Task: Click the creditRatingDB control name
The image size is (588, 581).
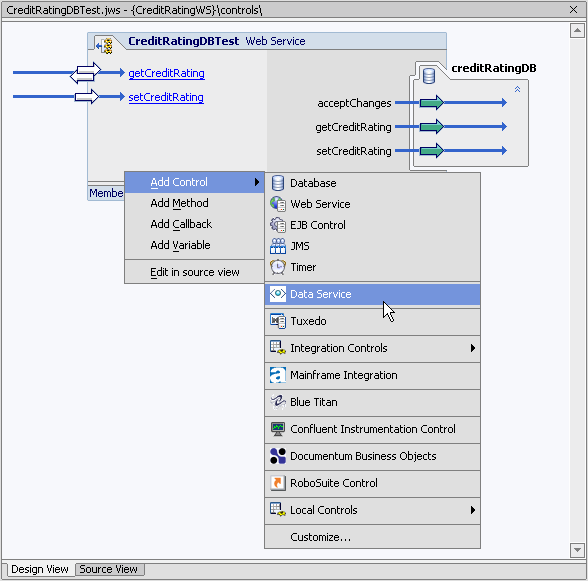Action: point(494,68)
